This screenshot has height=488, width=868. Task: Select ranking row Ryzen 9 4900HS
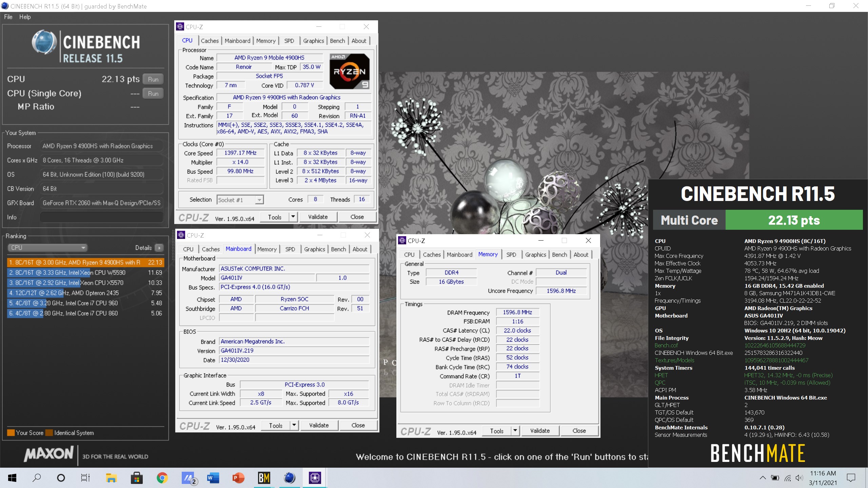pyautogui.click(x=85, y=262)
